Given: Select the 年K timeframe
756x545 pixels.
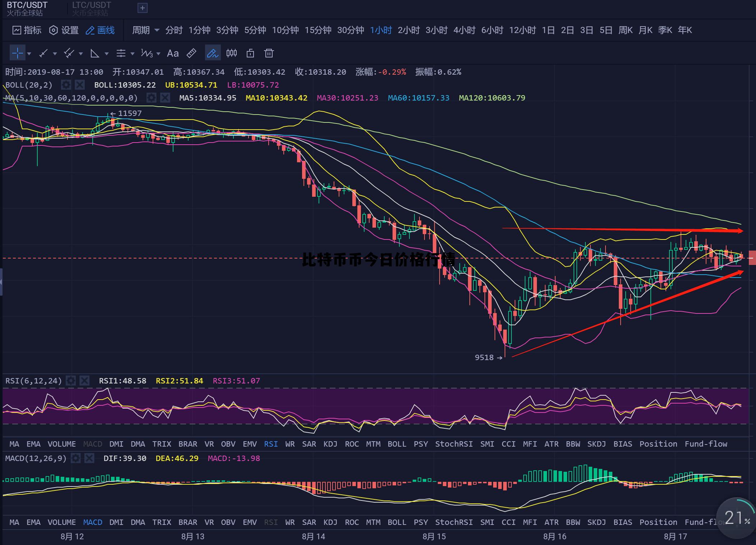Looking at the screenshot, I should (x=685, y=30).
